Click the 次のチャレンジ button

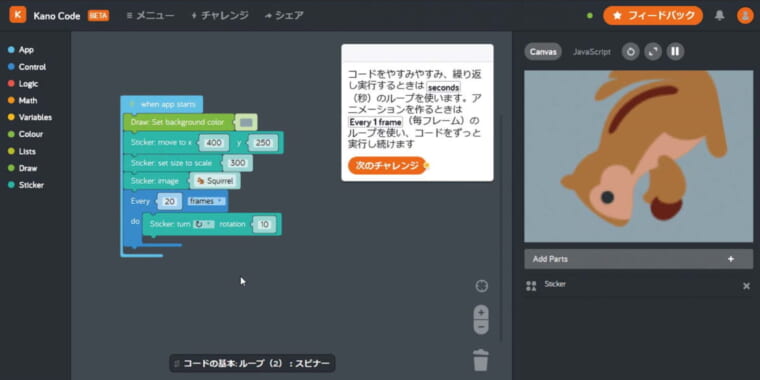point(387,165)
